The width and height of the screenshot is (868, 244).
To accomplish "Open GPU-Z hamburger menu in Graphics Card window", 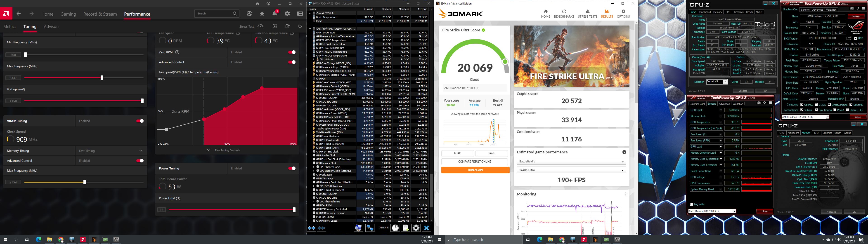I will 864,8.
